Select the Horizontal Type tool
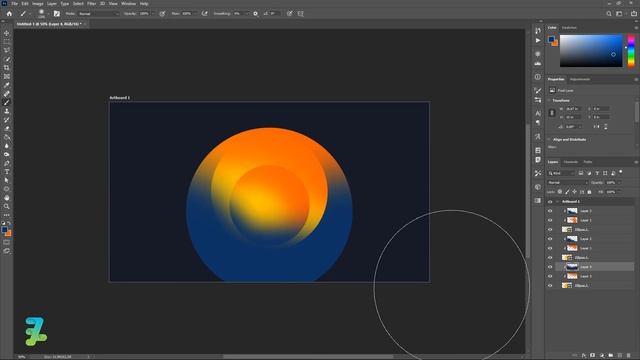 [x=7, y=172]
